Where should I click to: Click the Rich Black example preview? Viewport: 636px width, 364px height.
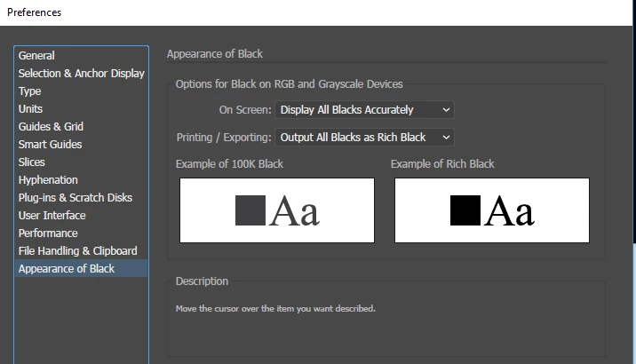[492, 210]
